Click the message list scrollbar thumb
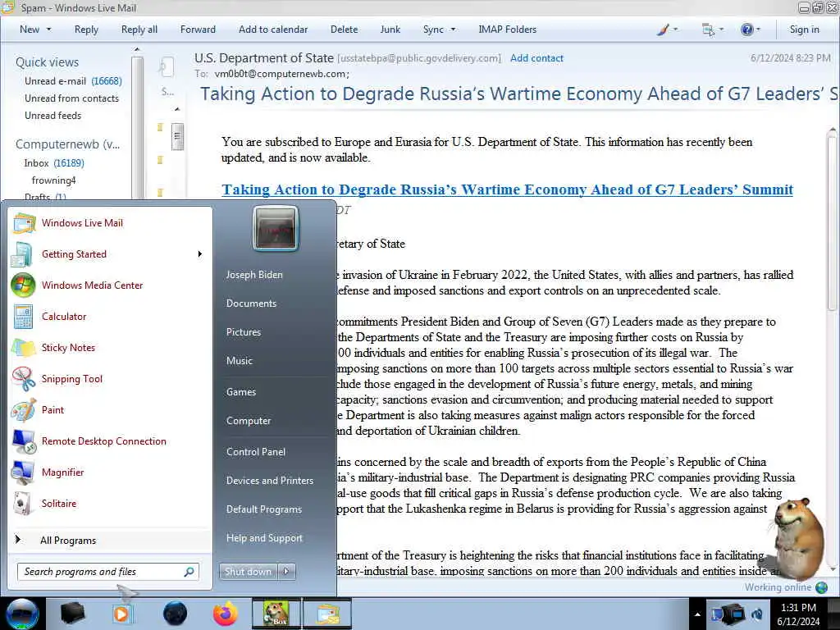 click(x=177, y=137)
